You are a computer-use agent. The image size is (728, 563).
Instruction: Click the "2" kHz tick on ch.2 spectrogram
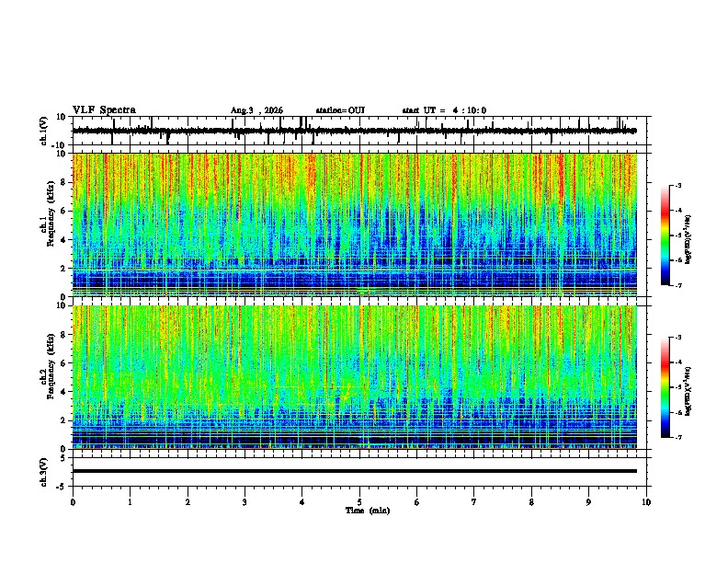point(63,420)
